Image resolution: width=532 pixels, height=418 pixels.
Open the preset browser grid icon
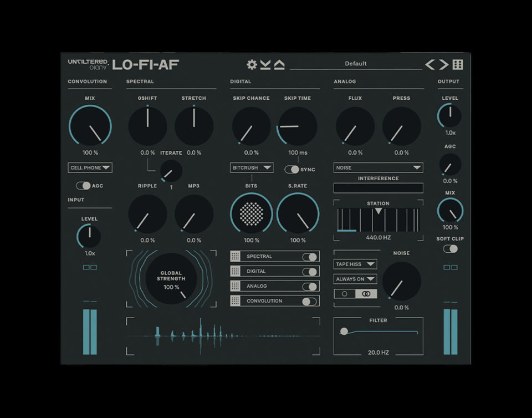coord(458,64)
